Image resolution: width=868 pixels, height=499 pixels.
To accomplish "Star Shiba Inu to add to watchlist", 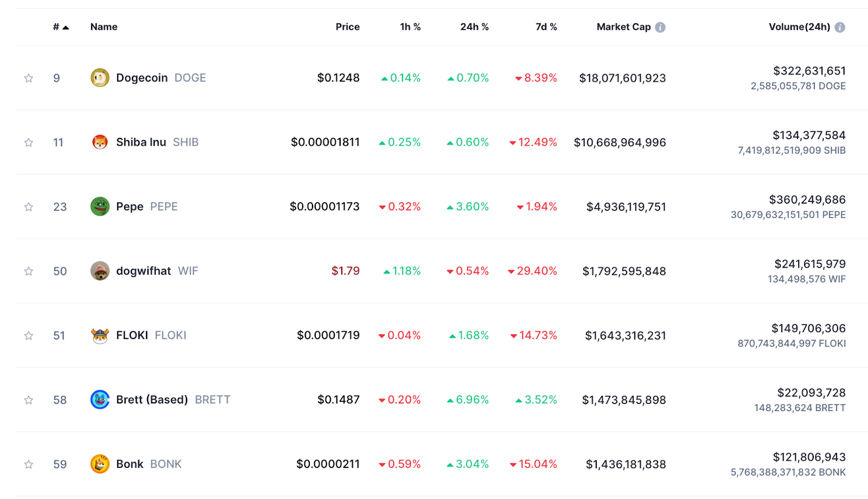I will pyautogui.click(x=29, y=143).
